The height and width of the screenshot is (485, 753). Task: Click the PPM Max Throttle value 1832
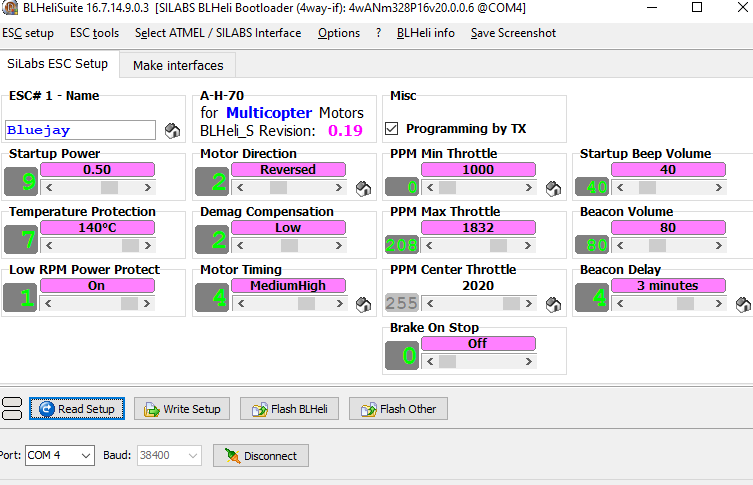[478, 228]
